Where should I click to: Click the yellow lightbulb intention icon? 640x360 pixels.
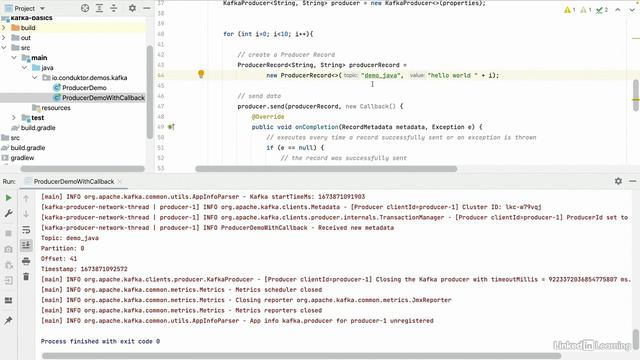[x=201, y=74]
